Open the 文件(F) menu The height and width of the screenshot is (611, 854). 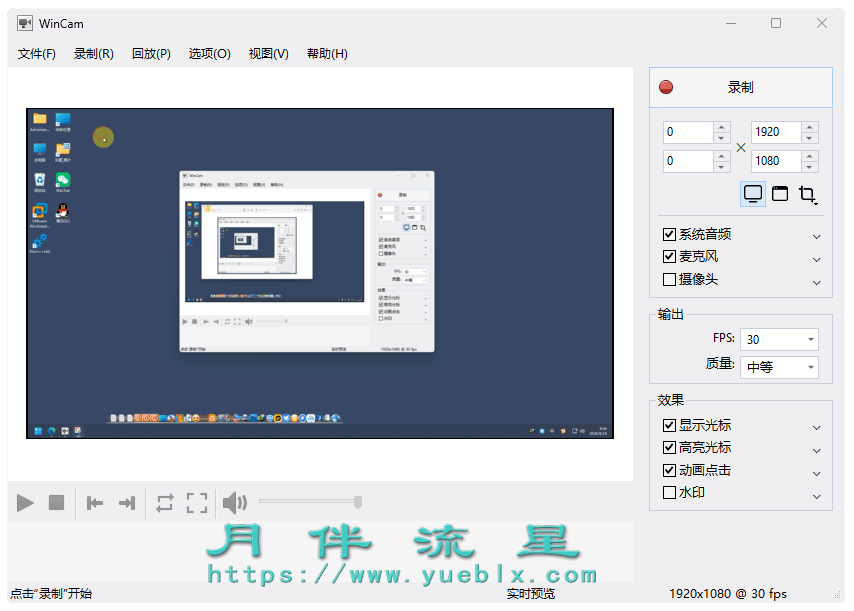[x=36, y=54]
